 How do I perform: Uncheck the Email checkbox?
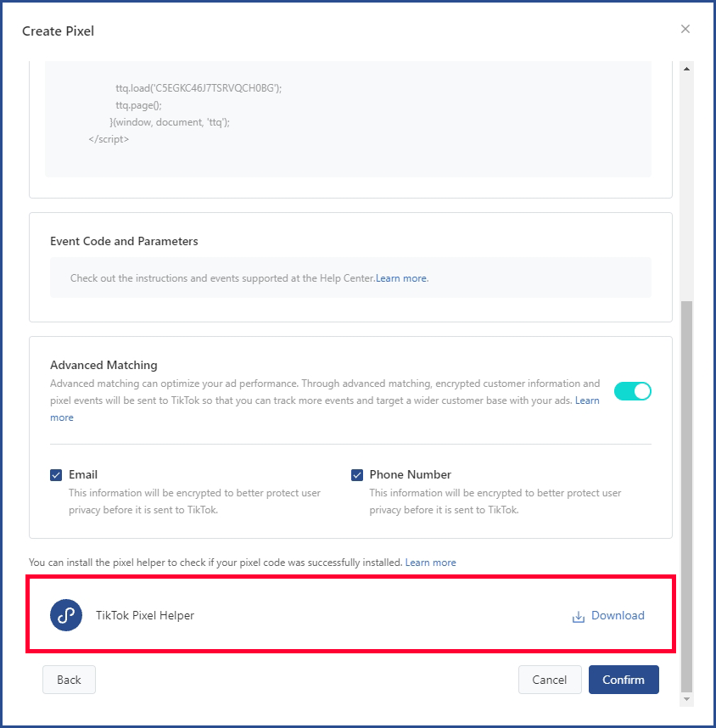57,475
